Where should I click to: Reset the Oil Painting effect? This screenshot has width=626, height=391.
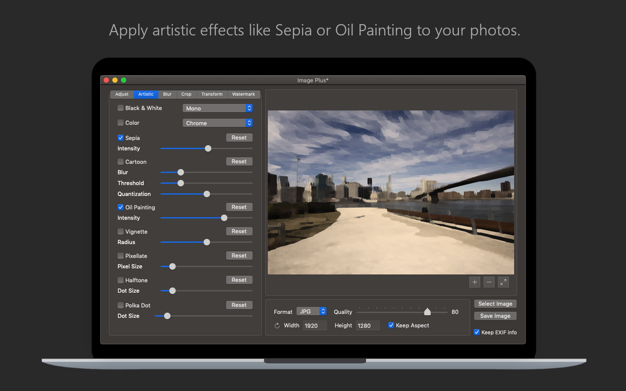239,207
